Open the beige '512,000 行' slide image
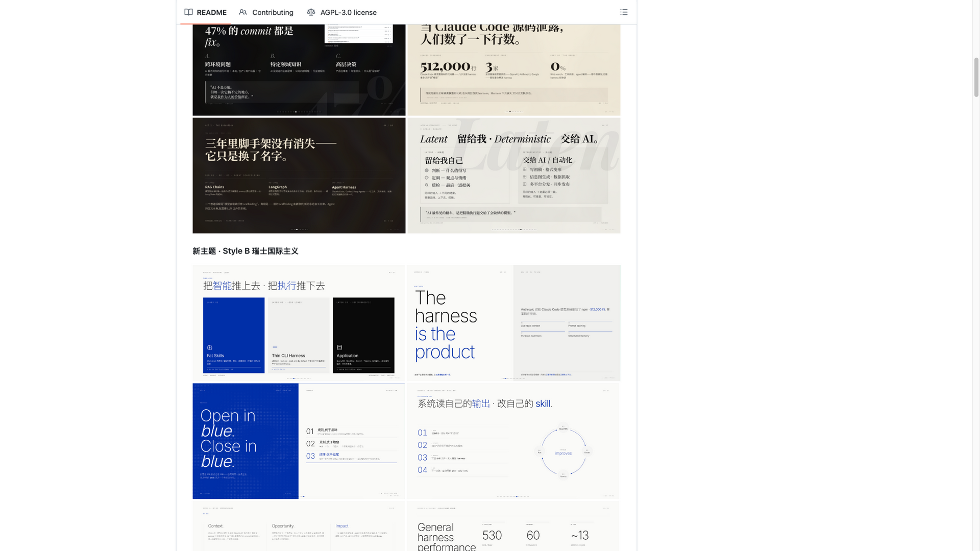 click(x=514, y=70)
